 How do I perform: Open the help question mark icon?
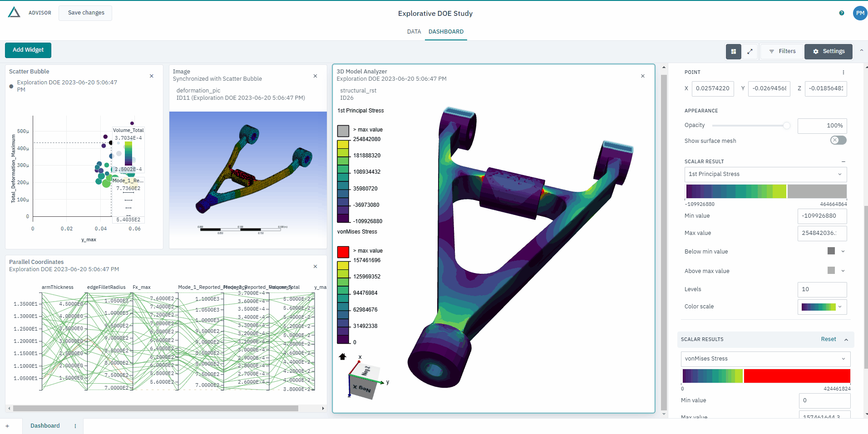coord(842,13)
